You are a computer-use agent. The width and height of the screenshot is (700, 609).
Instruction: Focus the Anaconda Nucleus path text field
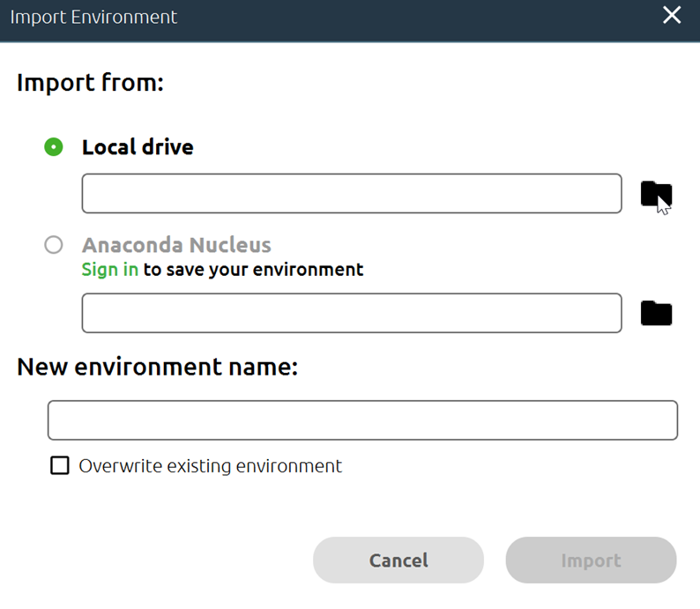(x=351, y=314)
